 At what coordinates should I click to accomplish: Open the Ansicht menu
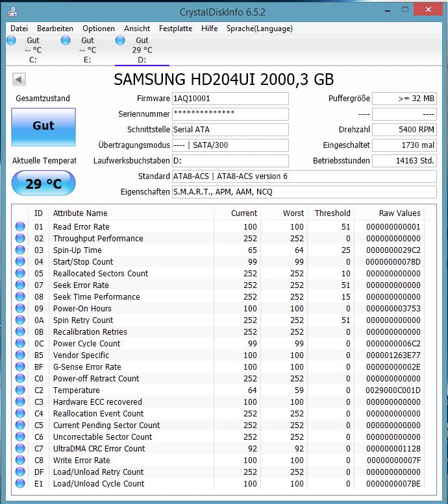(x=137, y=29)
